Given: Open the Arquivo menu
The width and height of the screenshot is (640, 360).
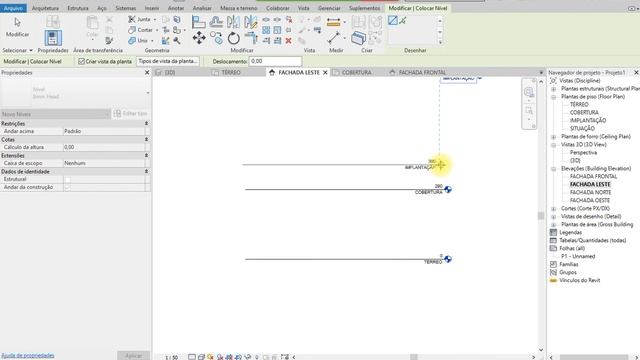Looking at the screenshot, I should coord(13,8).
